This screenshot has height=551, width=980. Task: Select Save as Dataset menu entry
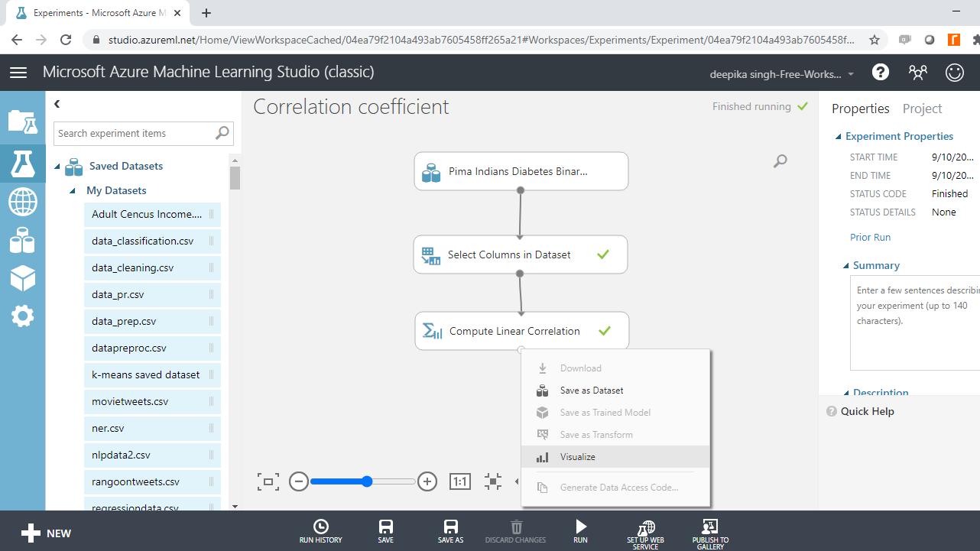click(x=616, y=391)
